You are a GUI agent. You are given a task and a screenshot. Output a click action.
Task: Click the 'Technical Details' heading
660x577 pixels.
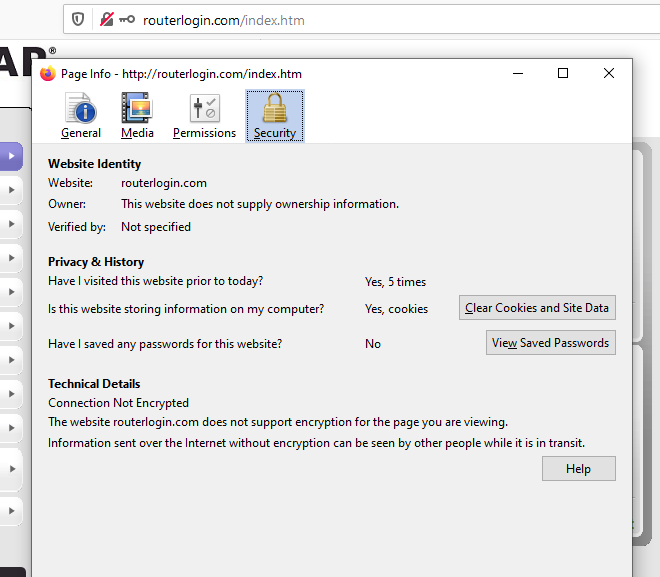coord(94,384)
